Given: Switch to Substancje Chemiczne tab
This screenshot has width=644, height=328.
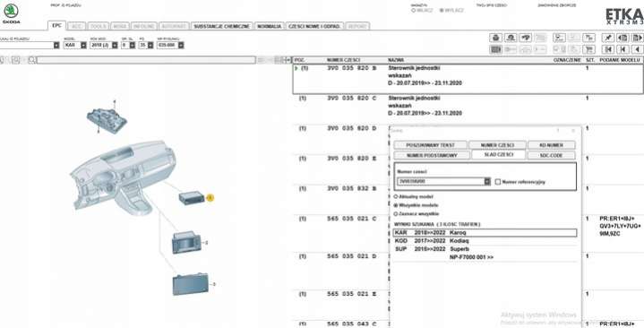Looking at the screenshot, I should (222, 26).
